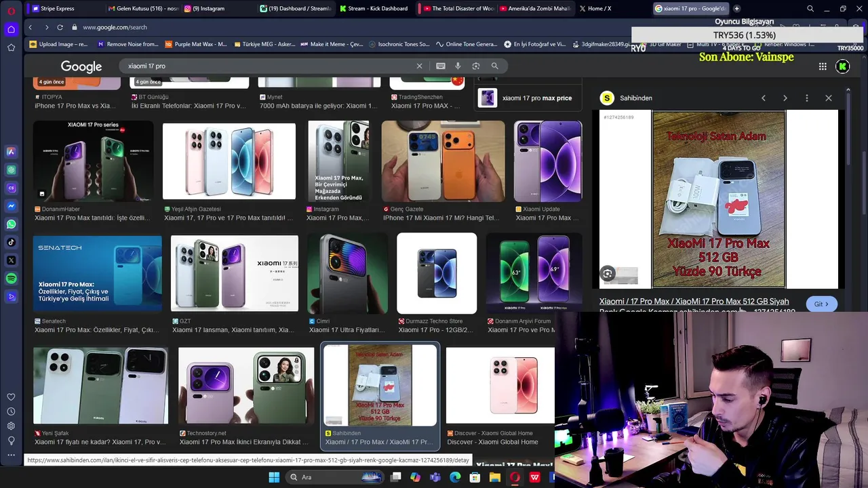The height and width of the screenshot is (488, 868).
Task: Open Durmazz Techno Store image result
Action: click(x=437, y=273)
